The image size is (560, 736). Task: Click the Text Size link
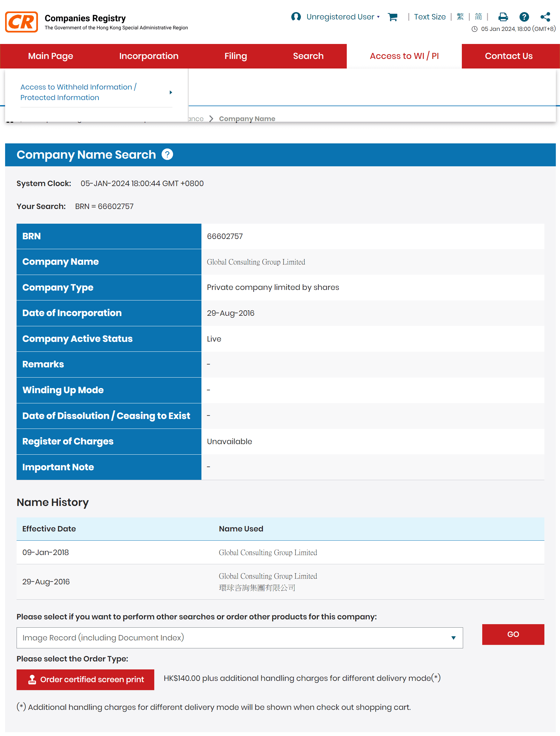[x=429, y=17]
